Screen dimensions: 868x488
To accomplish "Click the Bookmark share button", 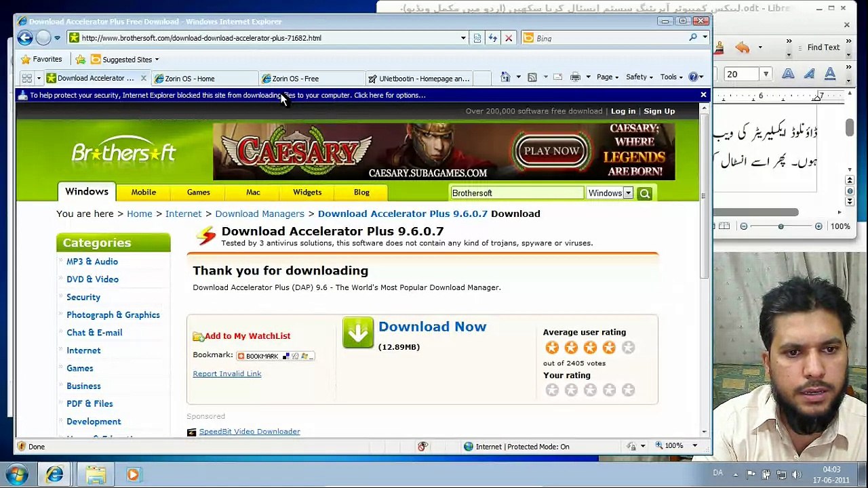I will [x=275, y=356].
